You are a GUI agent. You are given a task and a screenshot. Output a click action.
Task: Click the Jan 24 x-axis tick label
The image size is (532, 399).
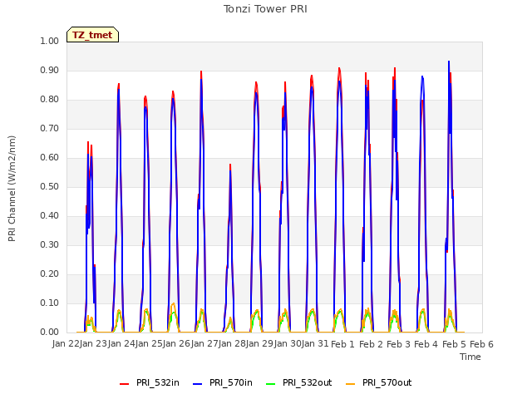(x=121, y=344)
